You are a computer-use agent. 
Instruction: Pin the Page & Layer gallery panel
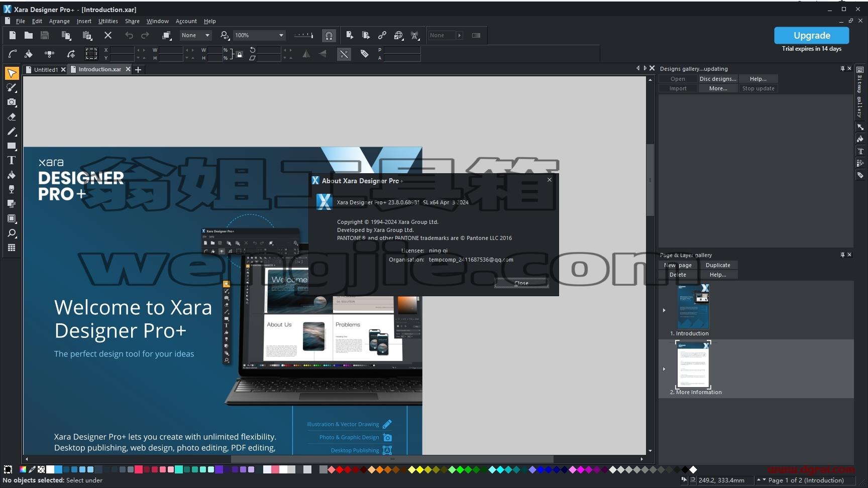coord(842,255)
